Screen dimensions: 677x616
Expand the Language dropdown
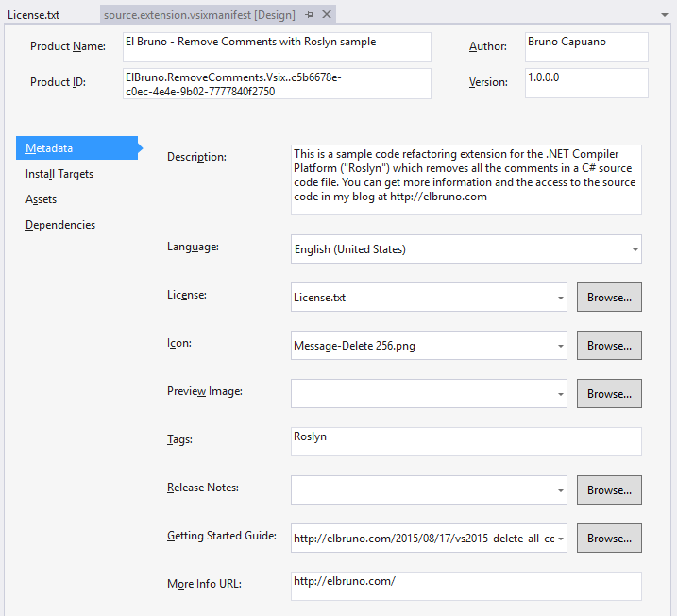tap(633, 249)
